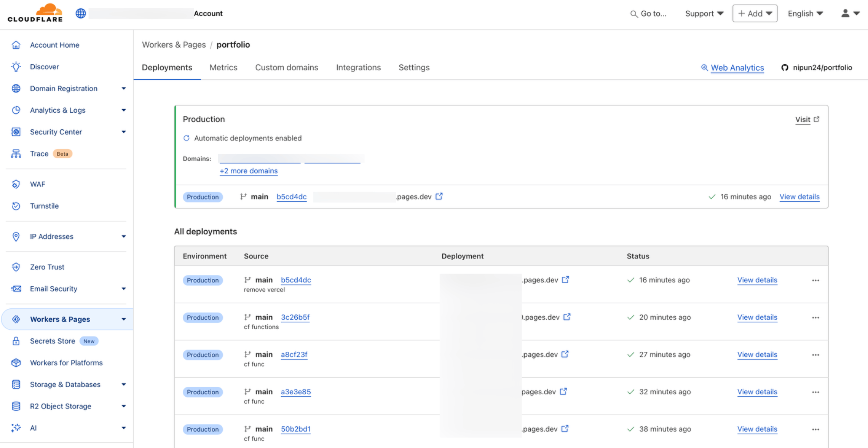
Task: Open the English language dropdown
Action: [805, 13]
